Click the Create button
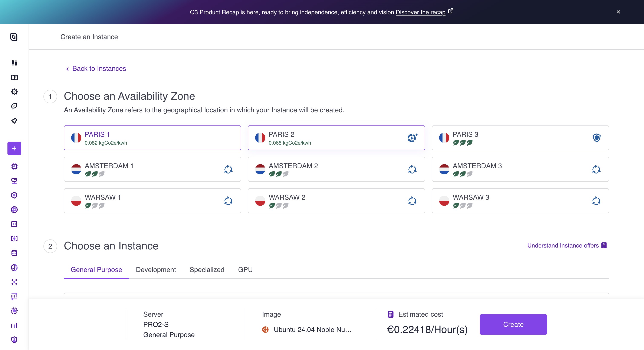Image resolution: width=644 pixels, height=350 pixels. point(513,324)
